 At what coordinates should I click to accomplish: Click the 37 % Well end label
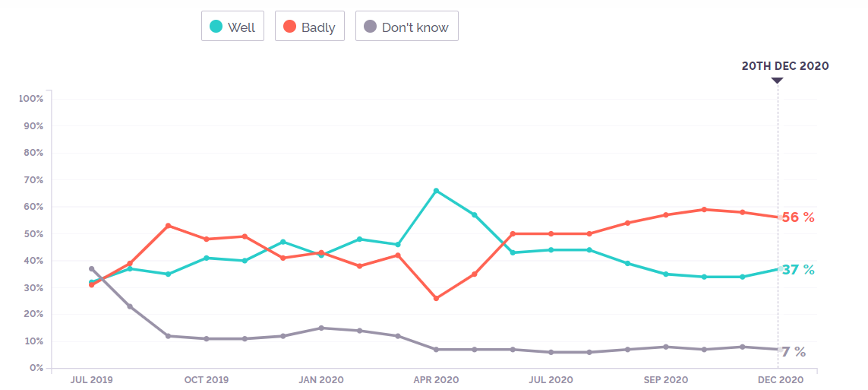point(798,270)
